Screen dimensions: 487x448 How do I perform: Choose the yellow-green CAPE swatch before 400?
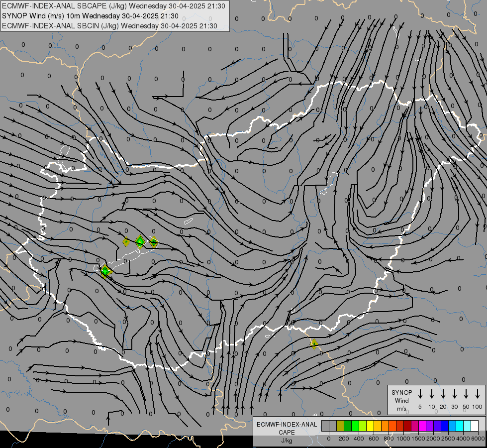click(363, 426)
